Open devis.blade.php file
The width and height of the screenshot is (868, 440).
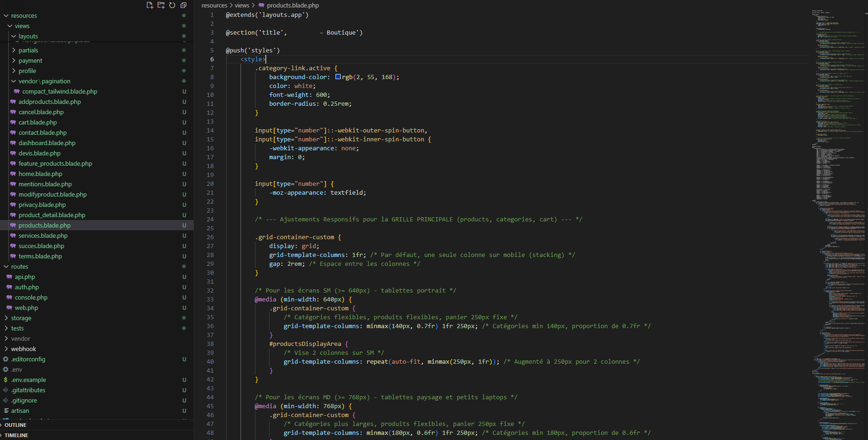pyautogui.click(x=96, y=153)
